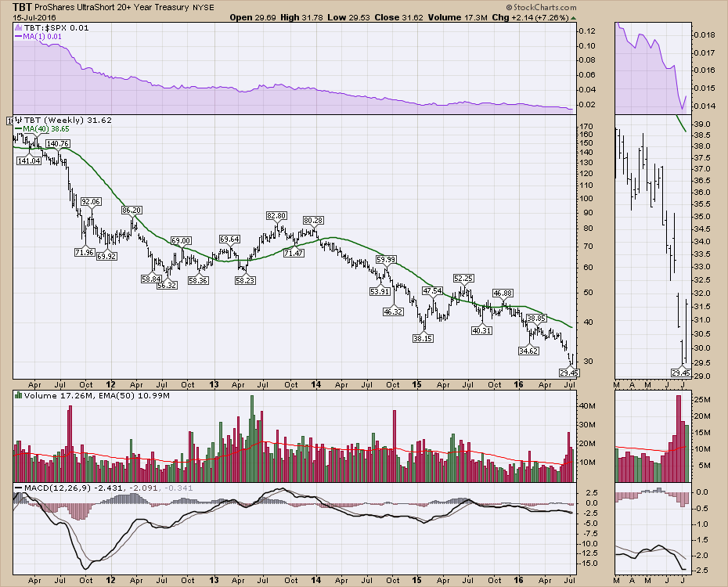728x587 pixels.
Task: Click the 69.64 peak annotation
Action: tap(230, 239)
